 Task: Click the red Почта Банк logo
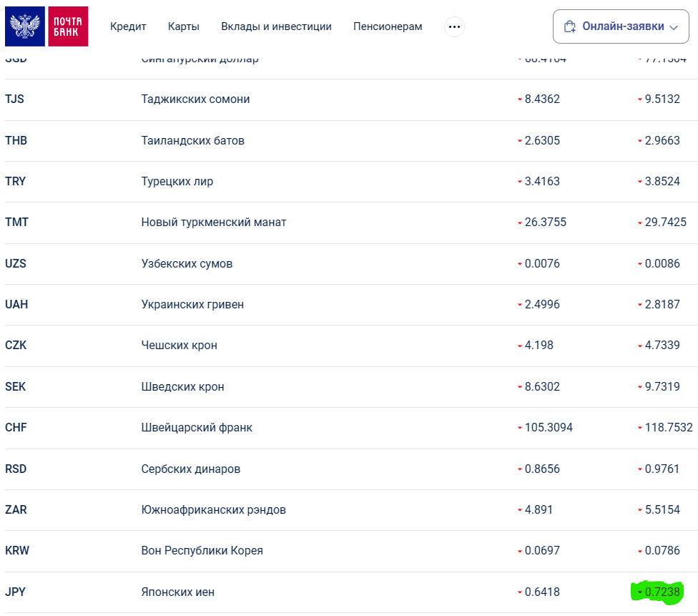(68, 26)
